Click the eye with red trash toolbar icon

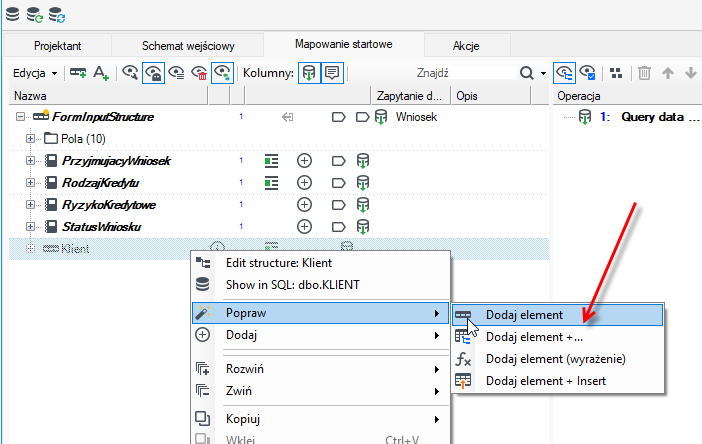199,73
